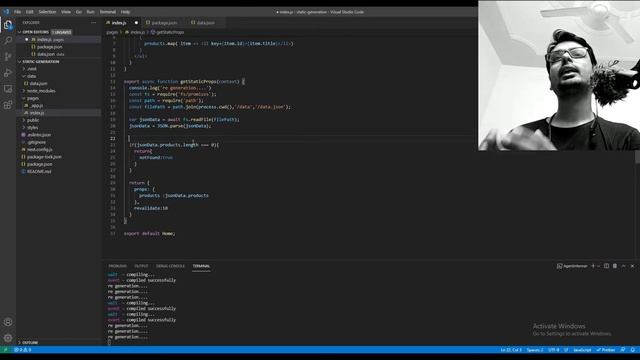Open the Selection menu
Image resolution: width=640 pixels, height=360 pixels.
pos(47,12)
